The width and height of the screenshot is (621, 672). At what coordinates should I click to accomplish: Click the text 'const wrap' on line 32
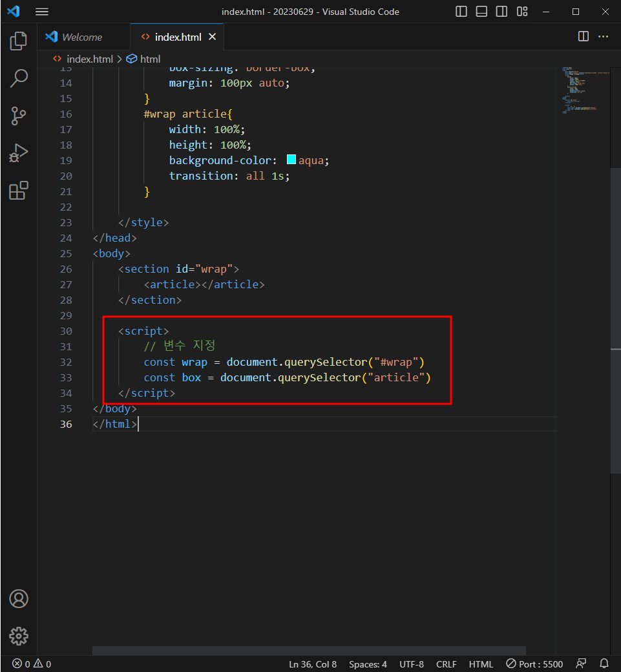coord(175,362)
